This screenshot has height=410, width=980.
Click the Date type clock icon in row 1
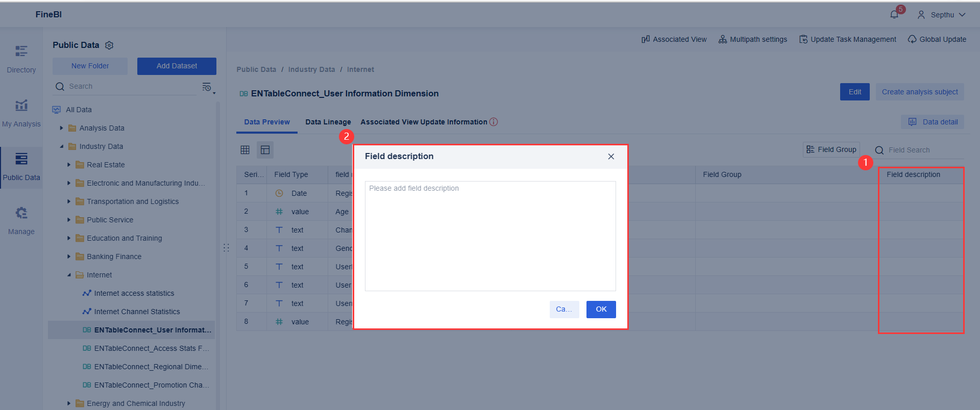pos(279,193)
